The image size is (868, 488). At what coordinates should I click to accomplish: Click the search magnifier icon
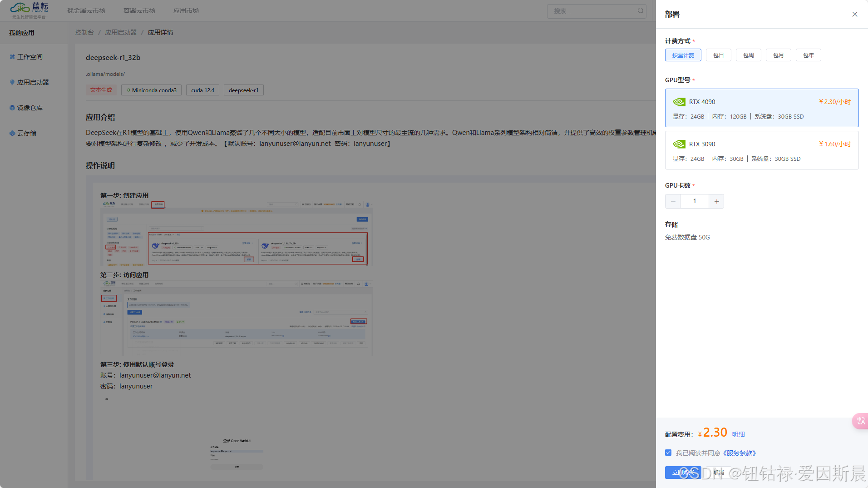tap(640, 10)
